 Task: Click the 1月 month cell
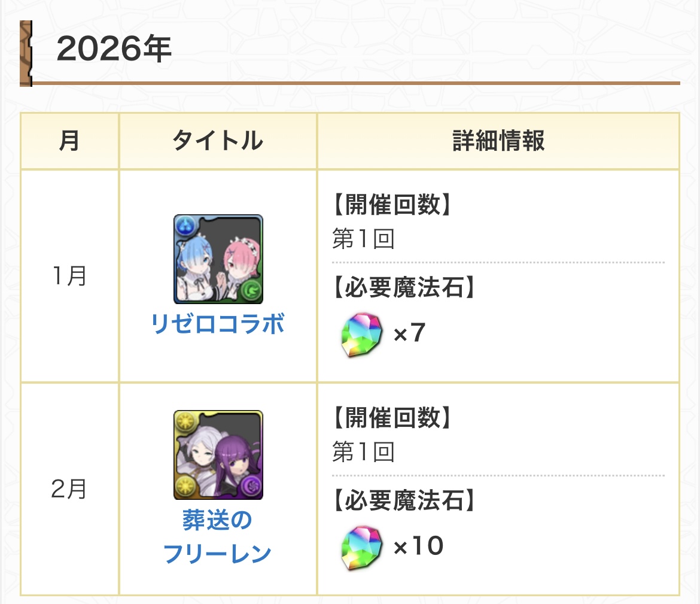coord(69,276)
